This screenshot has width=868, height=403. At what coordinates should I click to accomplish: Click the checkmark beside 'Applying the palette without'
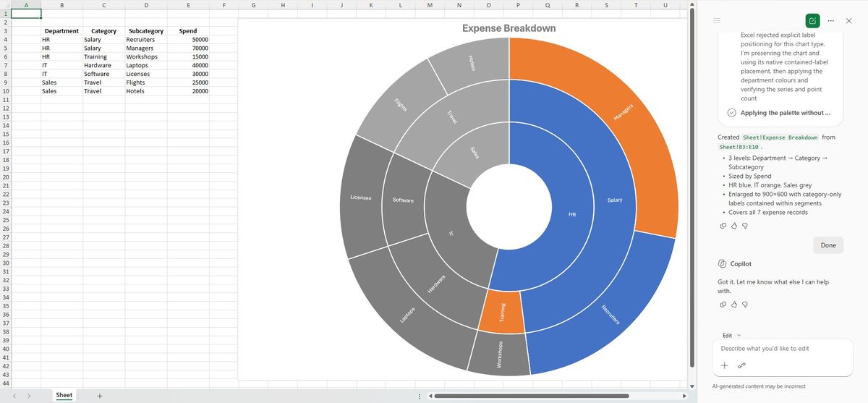(x=731, y=113)
